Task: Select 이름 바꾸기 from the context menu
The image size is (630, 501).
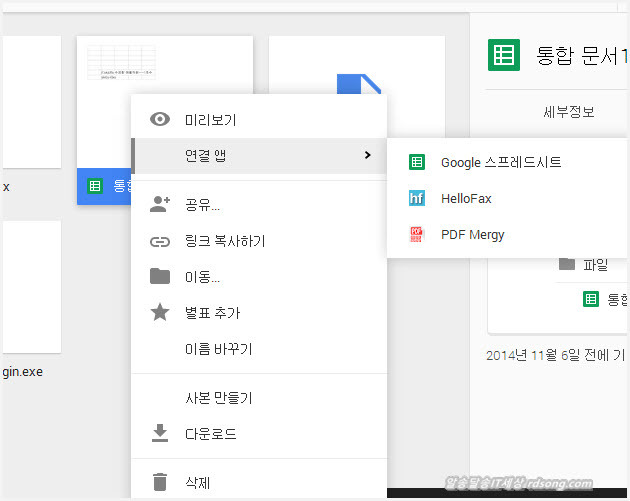Action: [x=218, y=349]
